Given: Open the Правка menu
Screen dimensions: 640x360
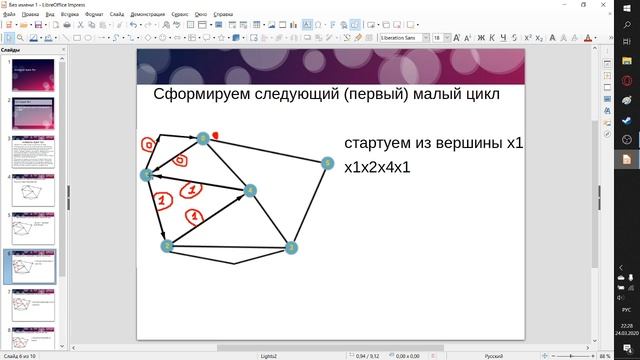Looking at the screenshot, I should 30,14.
